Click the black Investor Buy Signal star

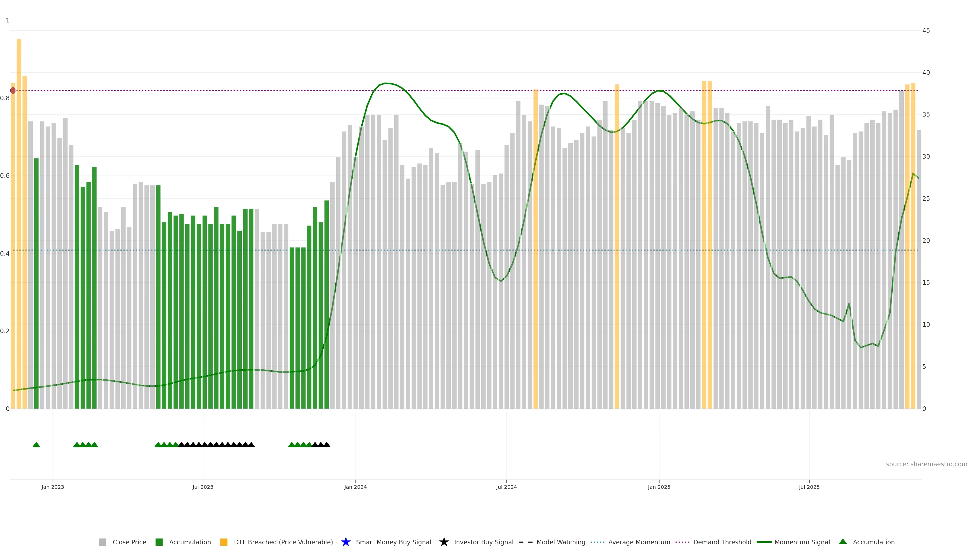tap(444, 542)
